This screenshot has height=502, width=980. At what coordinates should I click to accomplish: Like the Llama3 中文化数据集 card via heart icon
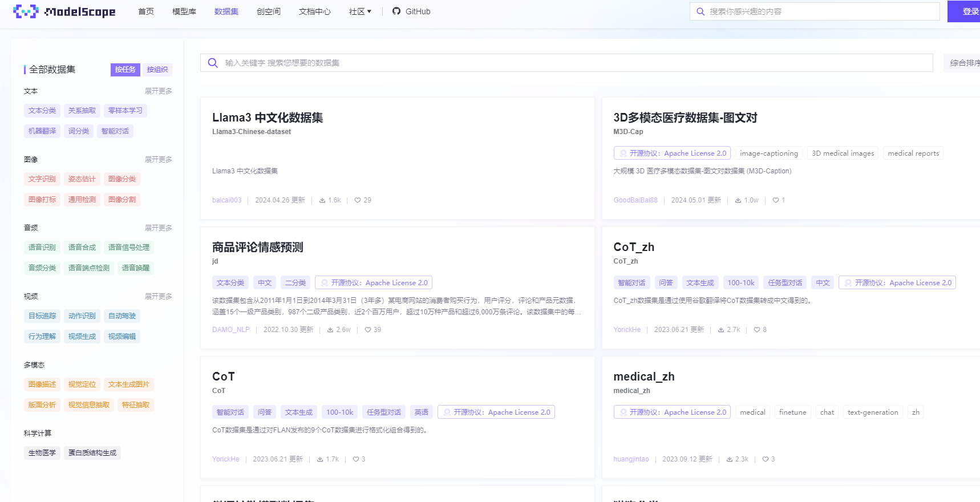coord(358,200)
